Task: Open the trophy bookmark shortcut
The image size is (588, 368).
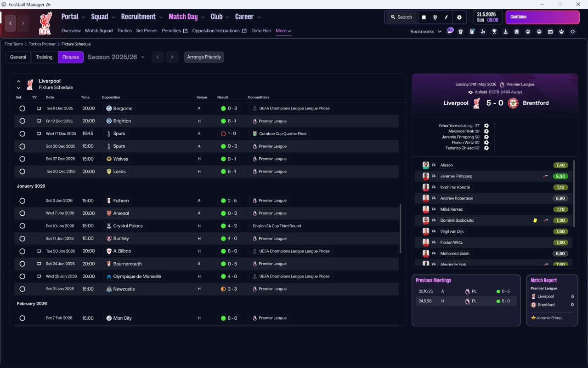Action: [x=494, y=32]
